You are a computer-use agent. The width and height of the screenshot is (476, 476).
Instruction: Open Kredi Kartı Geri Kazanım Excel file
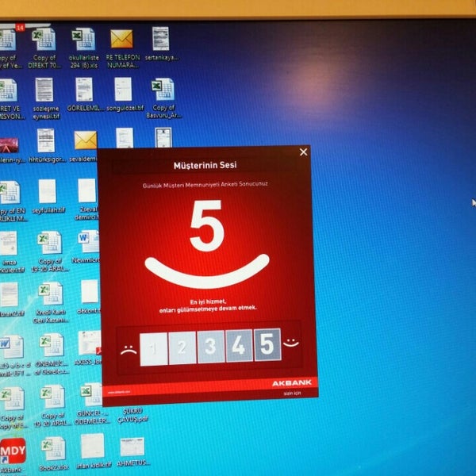[x=51, y=302]
